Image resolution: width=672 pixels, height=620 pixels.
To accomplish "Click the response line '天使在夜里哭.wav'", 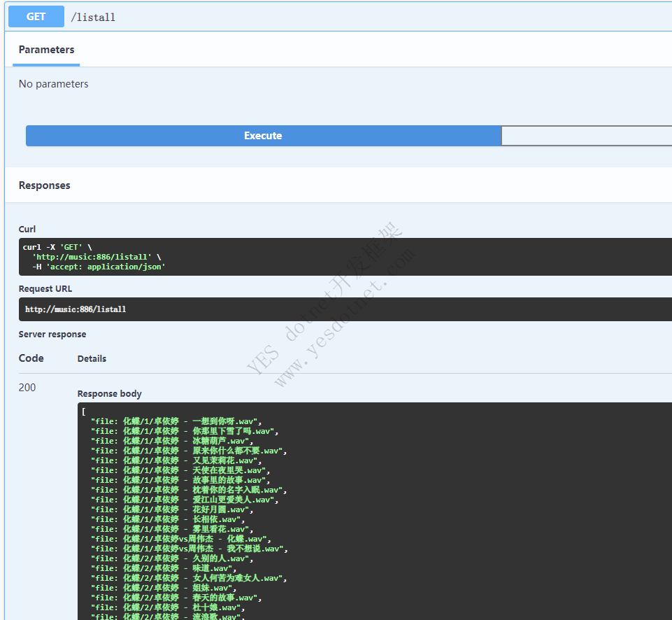I will click(180, 471).
